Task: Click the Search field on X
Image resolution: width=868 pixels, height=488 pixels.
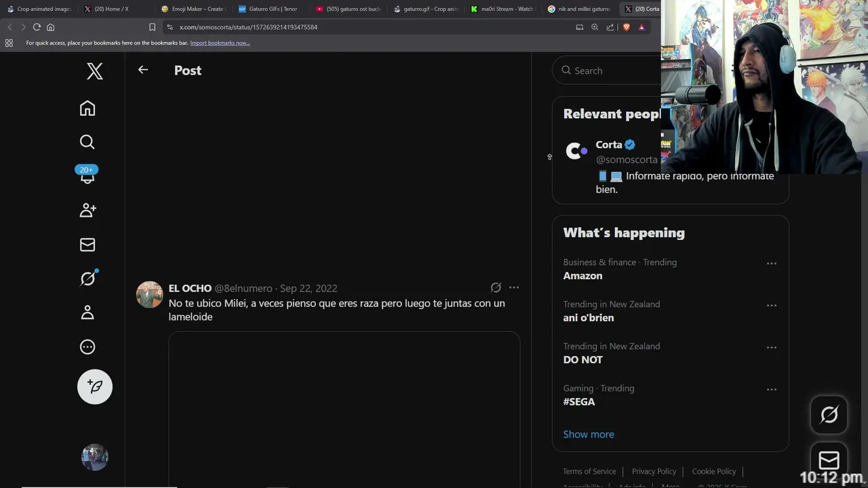Action: tap(610, 70)
